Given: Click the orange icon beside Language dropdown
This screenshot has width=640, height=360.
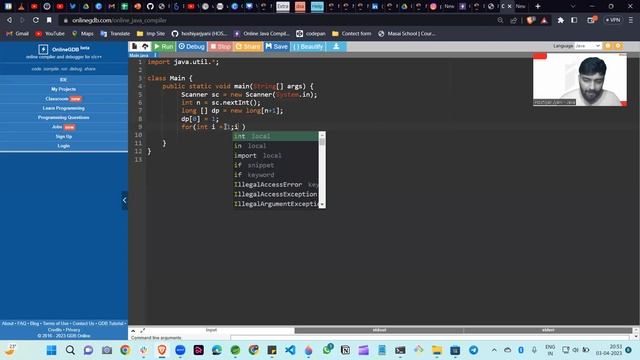Looking at the screenshot, I should (608, 46).
